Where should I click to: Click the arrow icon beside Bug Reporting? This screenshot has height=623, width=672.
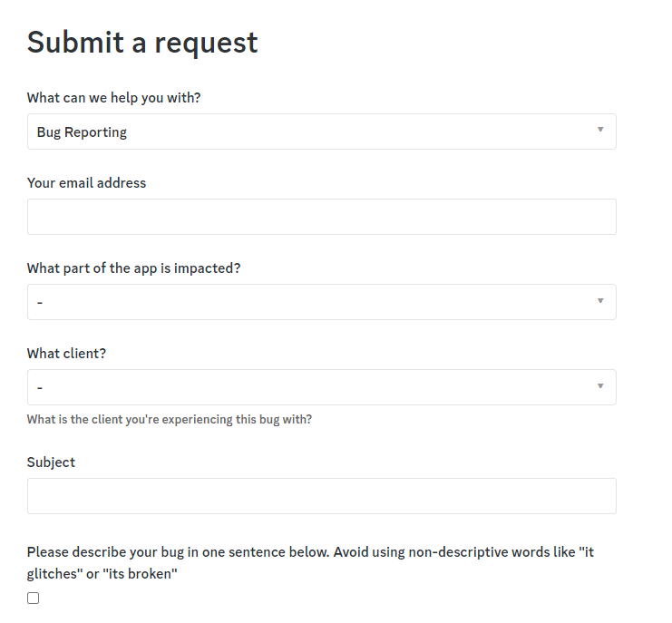click(x=599, y=131)
